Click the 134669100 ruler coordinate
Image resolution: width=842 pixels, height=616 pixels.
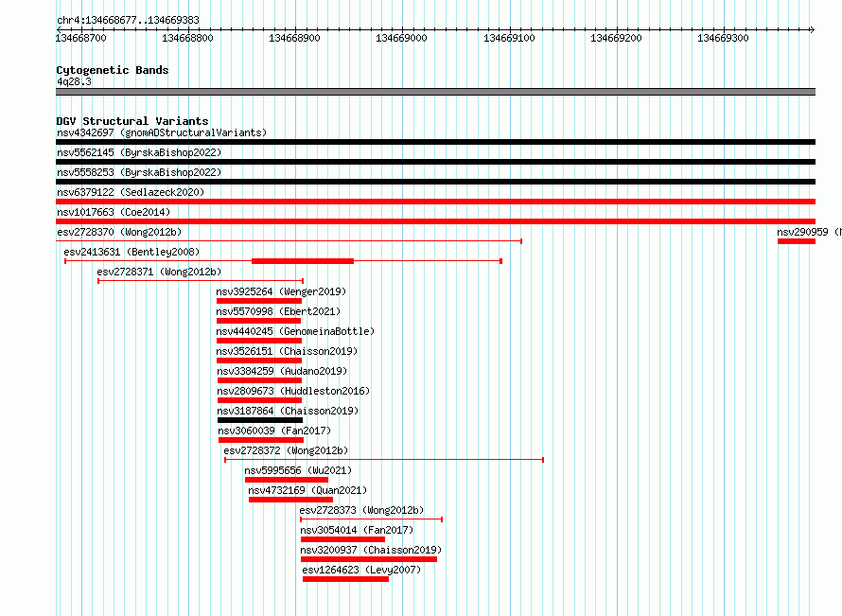click(509, 38)
